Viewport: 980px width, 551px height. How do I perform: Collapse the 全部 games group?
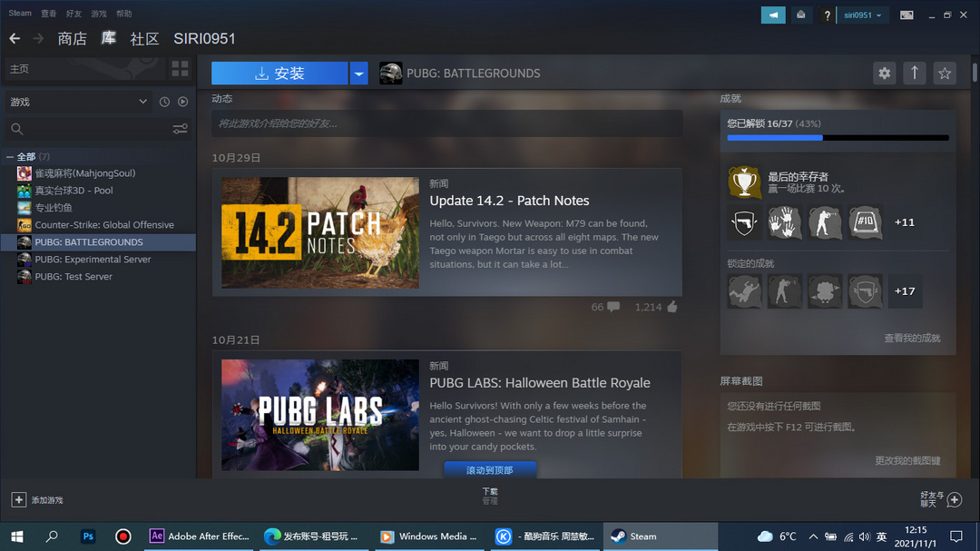coord(9,156)
